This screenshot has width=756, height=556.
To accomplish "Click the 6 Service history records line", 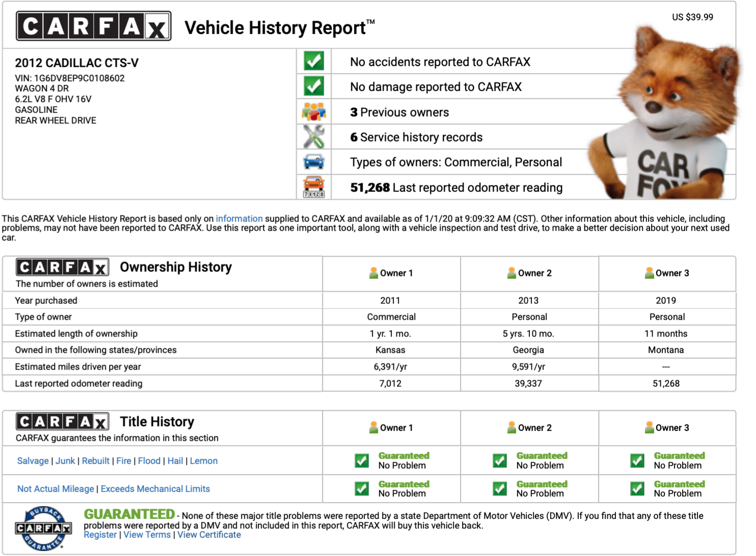I will point(416,137).
